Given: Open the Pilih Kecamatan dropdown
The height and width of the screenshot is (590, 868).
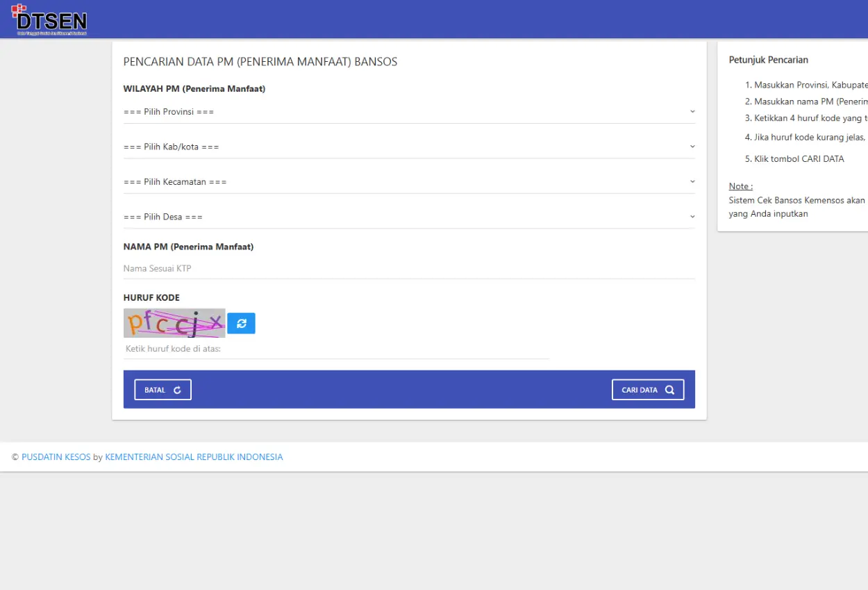Looking at the screenshot, I should click(409, 181).
